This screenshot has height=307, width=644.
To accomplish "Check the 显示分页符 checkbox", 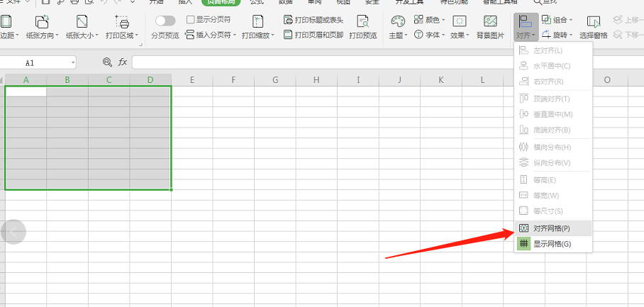I will click(x=190, y=20).
